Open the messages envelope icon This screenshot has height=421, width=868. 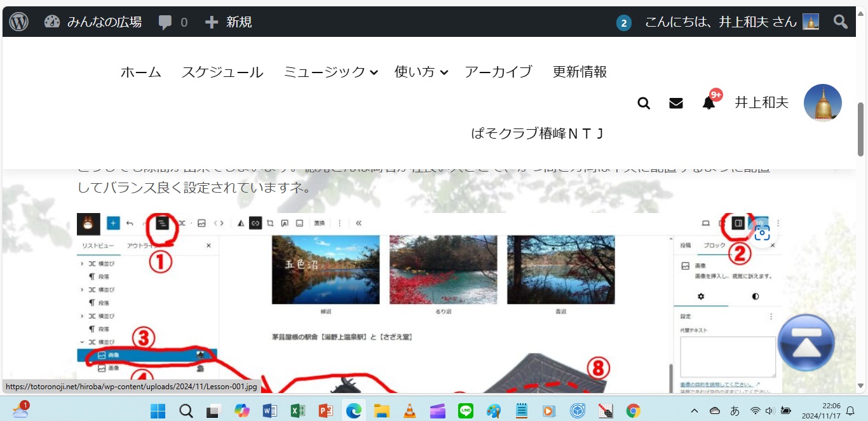[676, 103]
